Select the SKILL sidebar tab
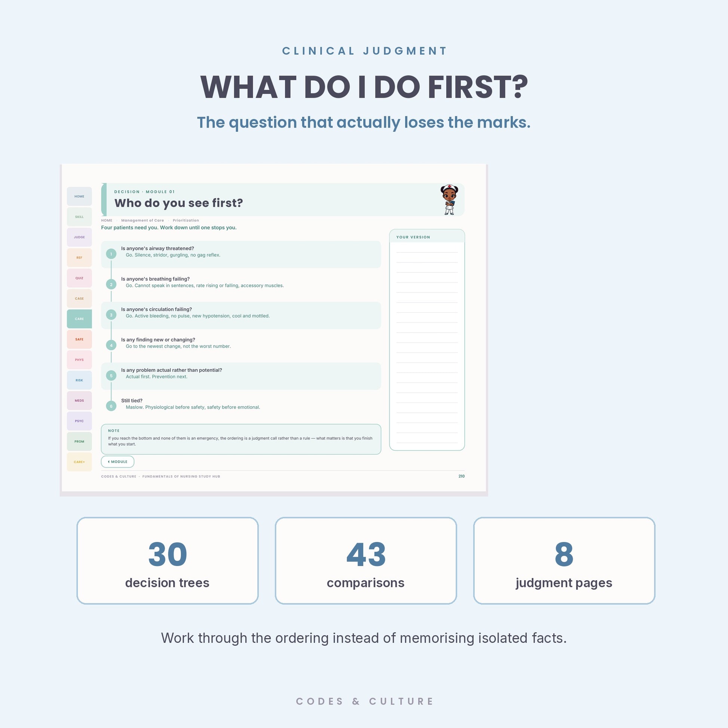This screenshot has width=728, height=728. [79, 217]
